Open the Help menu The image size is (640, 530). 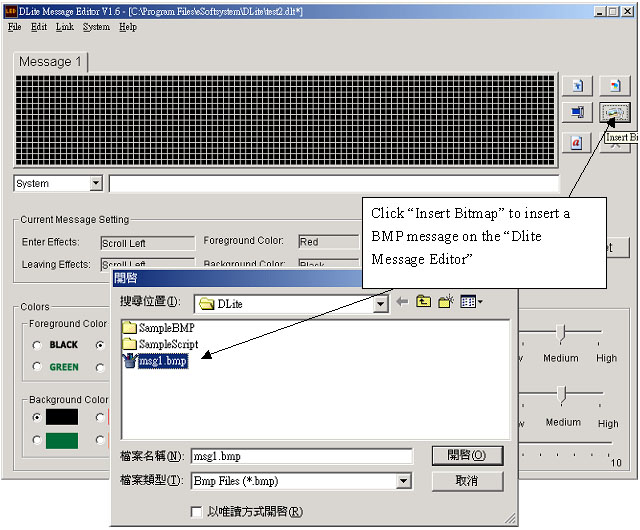(x=128, y=27)
